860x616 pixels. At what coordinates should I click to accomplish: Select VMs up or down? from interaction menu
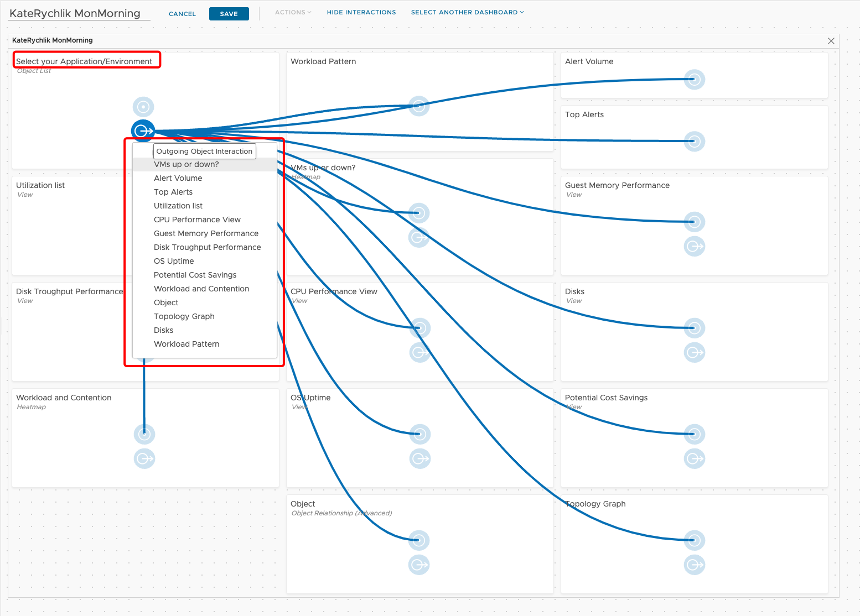186,164
